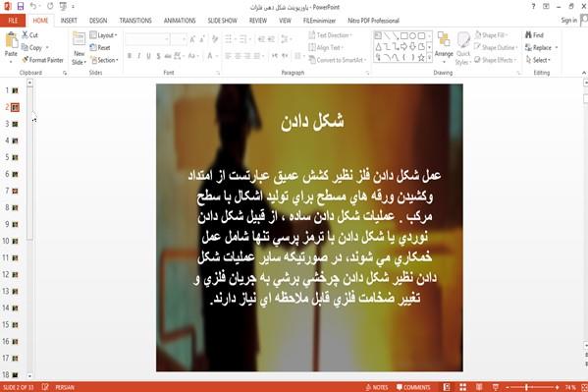This screenshot has width=588, height=392.
Task: Click the Redo icon in title bar
Action: tap(50, 6)
